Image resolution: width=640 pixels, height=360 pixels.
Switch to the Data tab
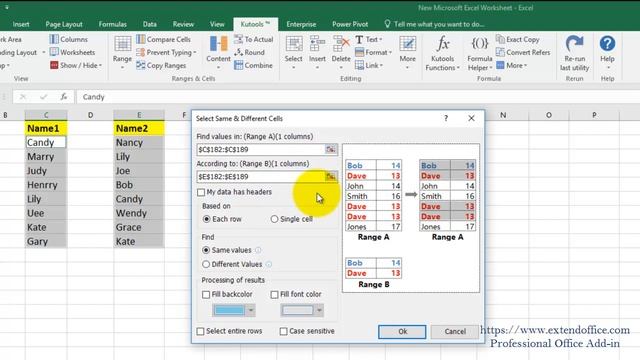[150, 24]
